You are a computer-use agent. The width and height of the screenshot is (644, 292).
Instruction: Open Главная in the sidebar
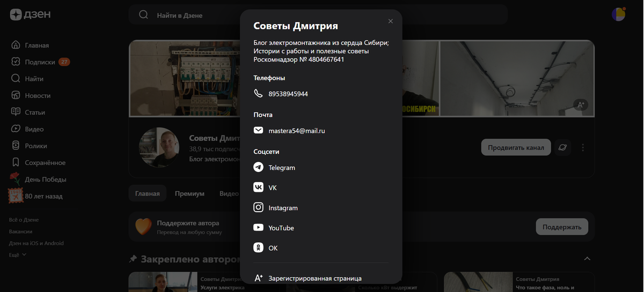[x=37, y=46]
